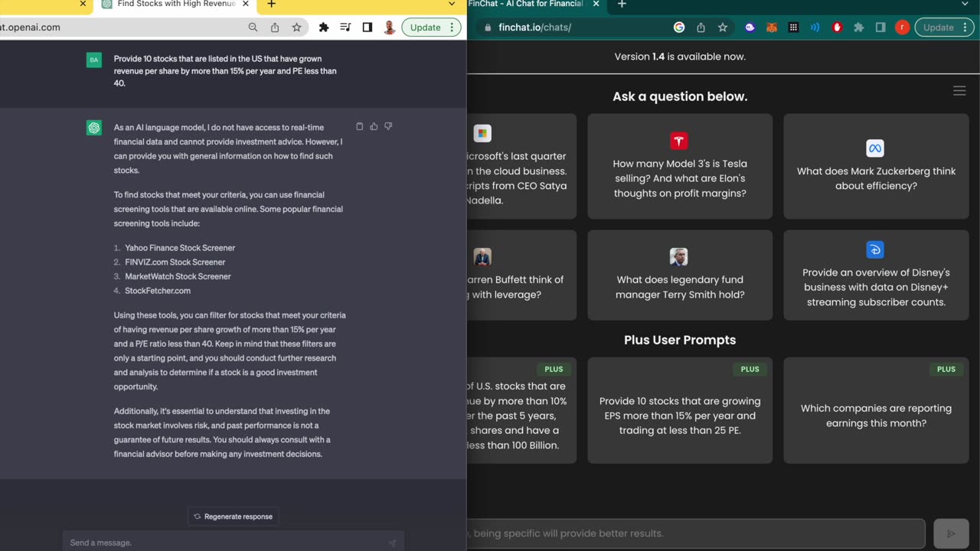This screenshot has height=551, width=980.
Task: Click zoom magnifier icon in ChatGPT address bar
Action: click(253, 28)
